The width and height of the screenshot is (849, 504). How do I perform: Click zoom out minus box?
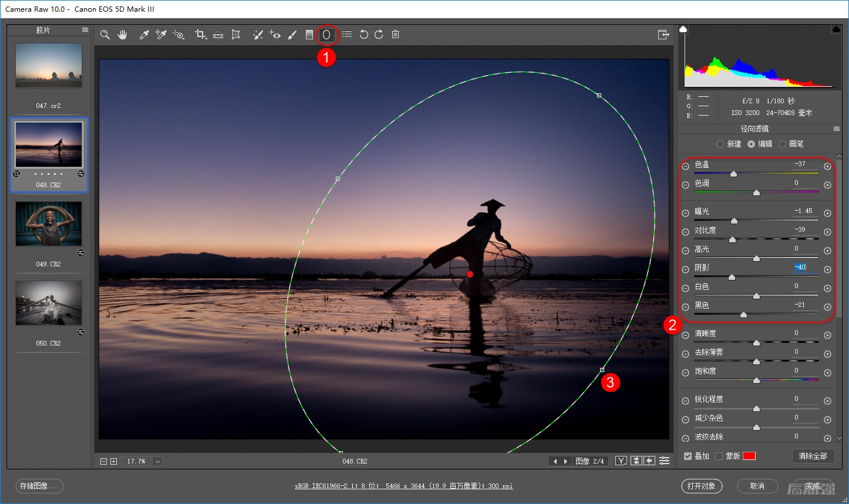[104, 462]
